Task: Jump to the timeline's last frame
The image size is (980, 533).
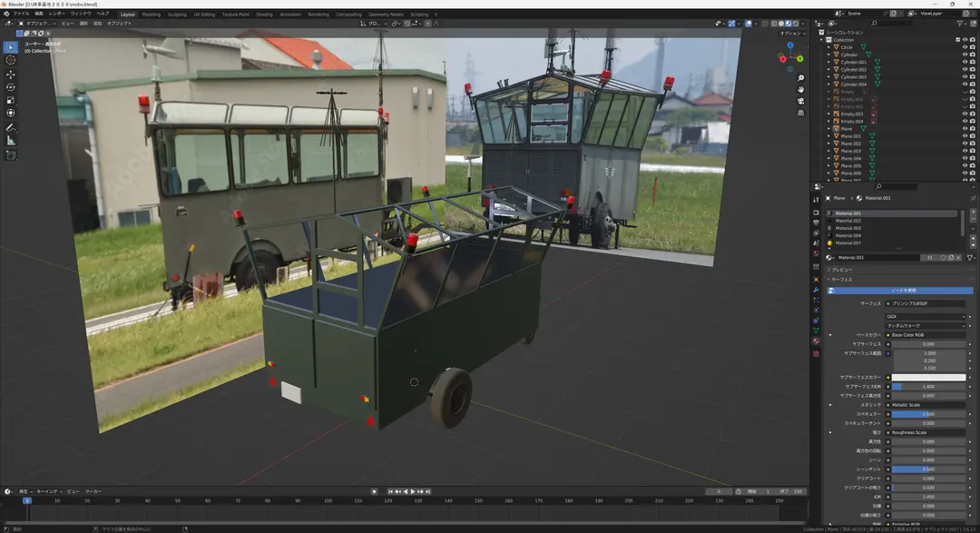Action: pos(428,492)
